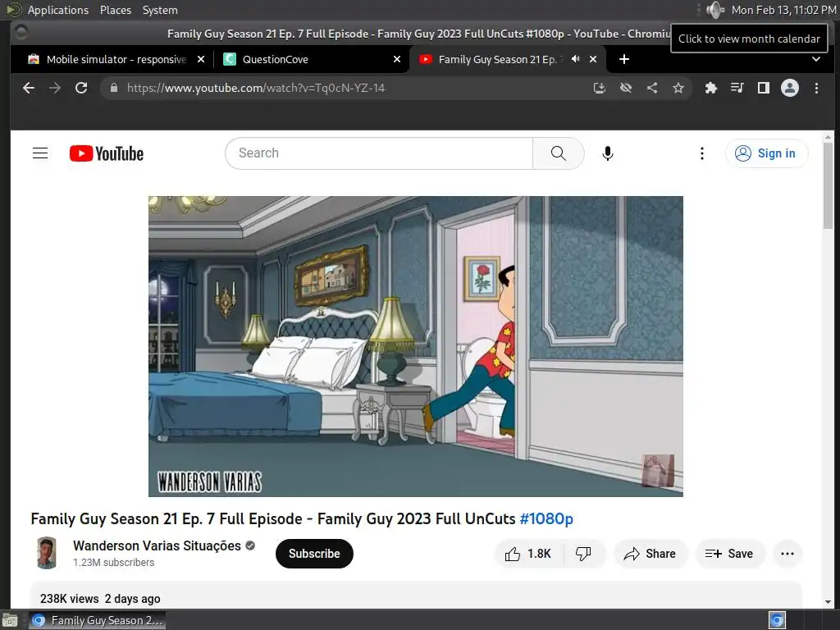Click scrollbar down arrow

point(829,602)
